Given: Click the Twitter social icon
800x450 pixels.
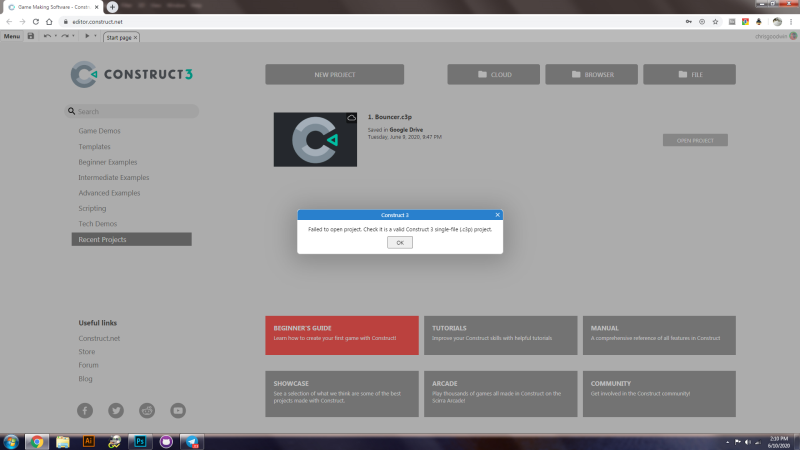Looking at the screenshot, I should (116, 411).
